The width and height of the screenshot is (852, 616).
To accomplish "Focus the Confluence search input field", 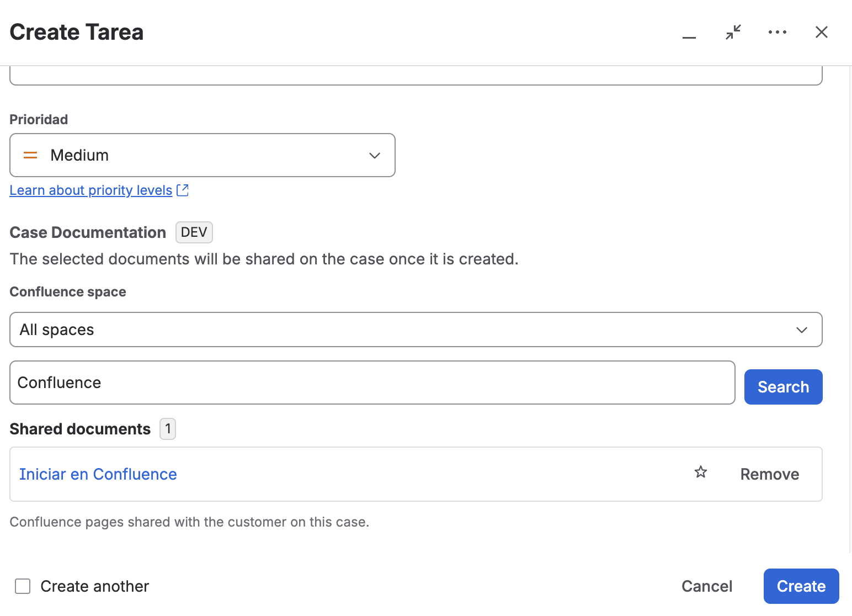I will [372, 383].
